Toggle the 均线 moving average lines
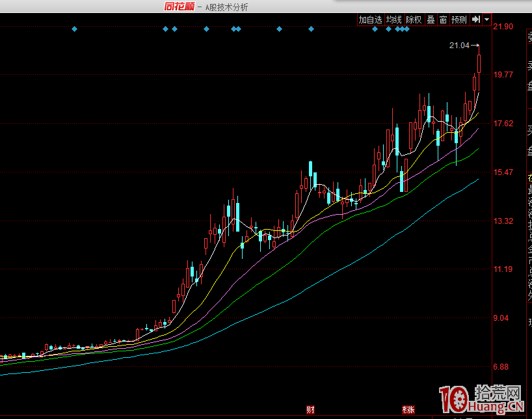 pyautogui.click(x=394, y=20)
